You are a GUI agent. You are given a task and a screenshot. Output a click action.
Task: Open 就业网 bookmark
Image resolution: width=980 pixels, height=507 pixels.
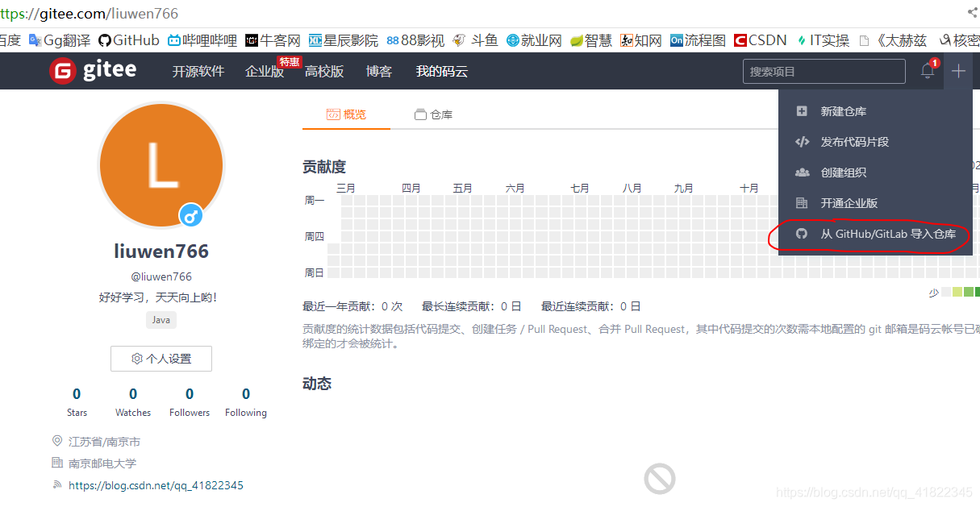coord(534,40)
